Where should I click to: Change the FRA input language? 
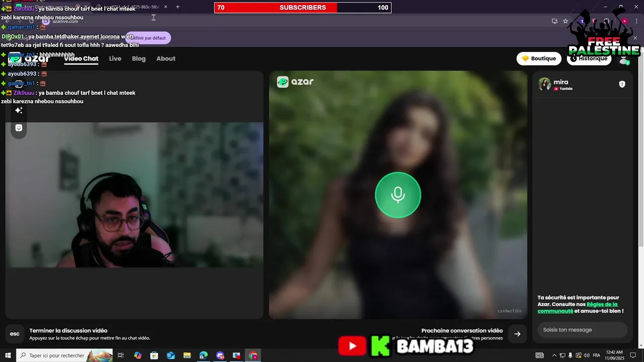pyautogui.click(x=596, y=355)
